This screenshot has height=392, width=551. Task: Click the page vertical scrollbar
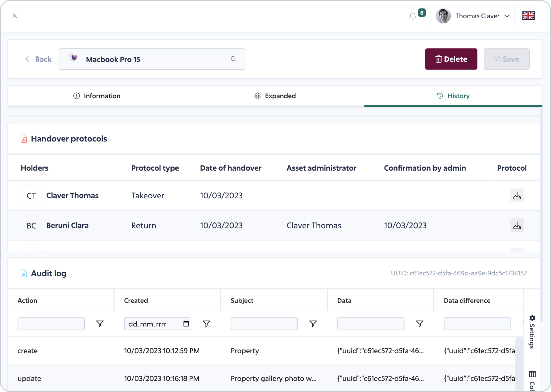pos(542,215)
